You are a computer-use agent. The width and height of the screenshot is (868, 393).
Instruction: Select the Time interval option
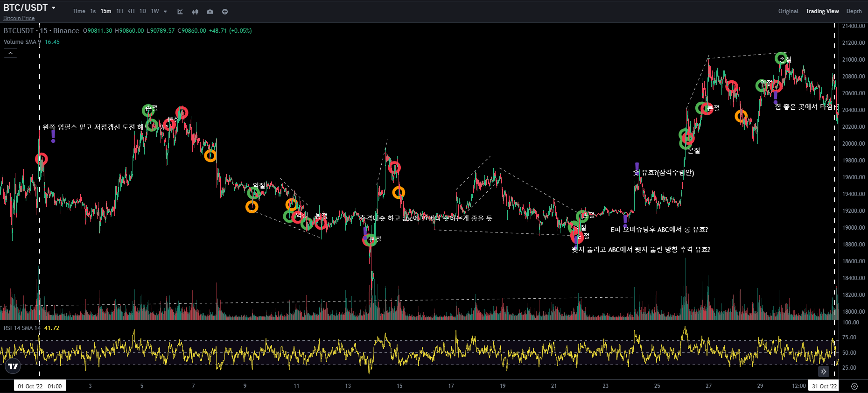pos(79,11)
